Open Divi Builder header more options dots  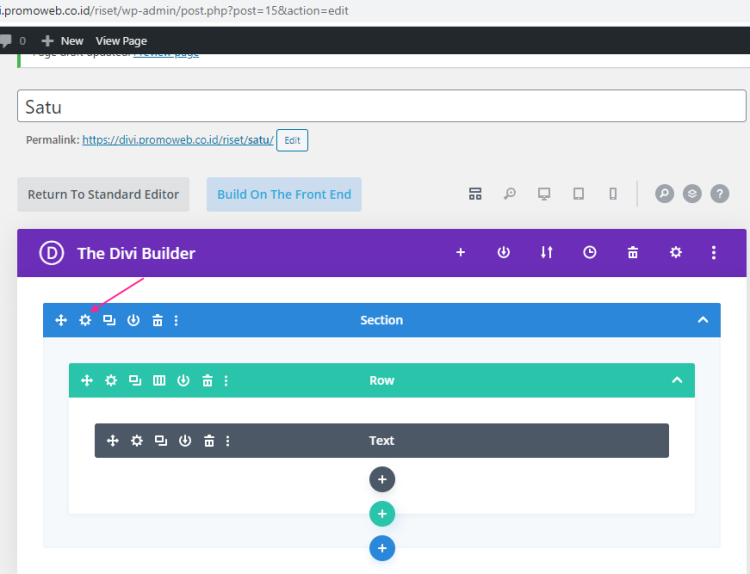click(714, 253)
